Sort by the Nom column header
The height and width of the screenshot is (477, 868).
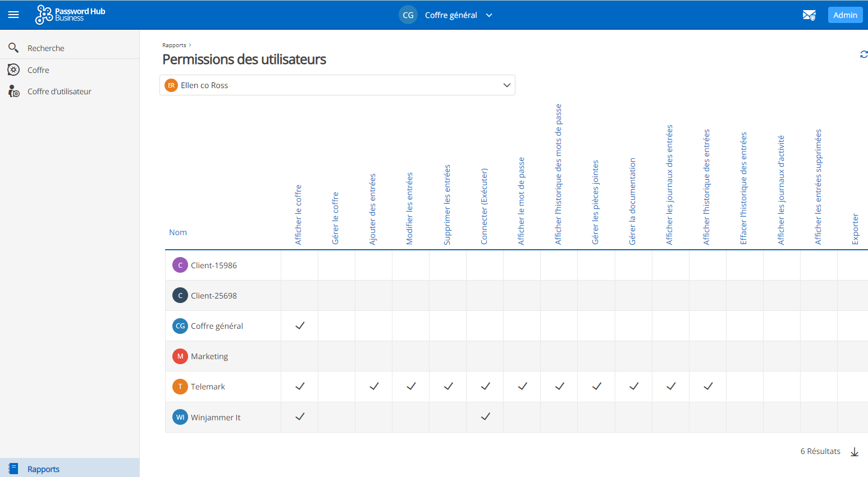[x=178, y=232]
